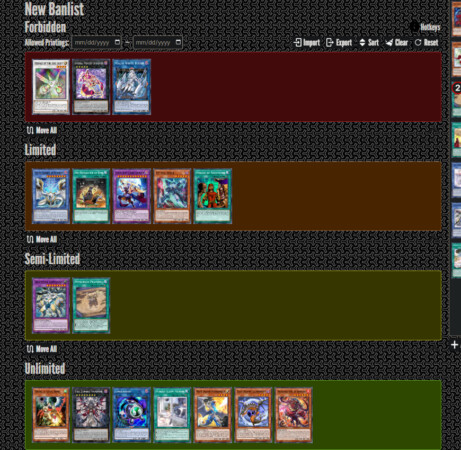Viewport: 461px width, 450px height.
Task: Open the calendar picker of the start date field
Action: coord(117,42)
